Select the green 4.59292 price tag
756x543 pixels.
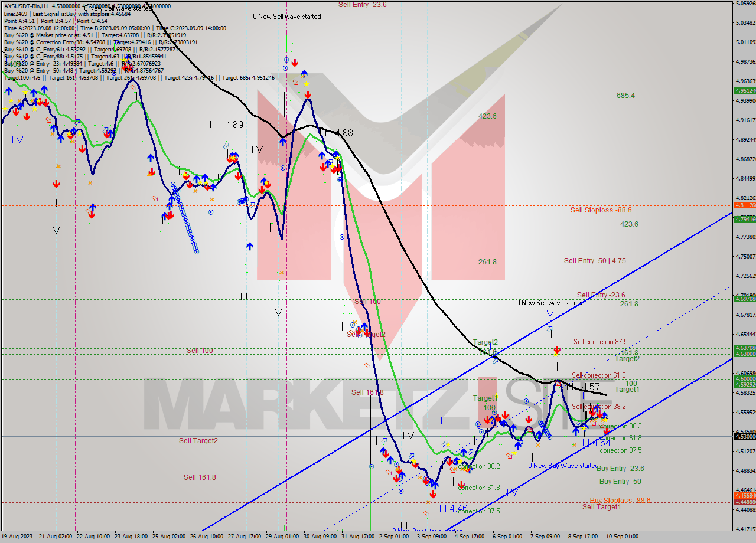pos(744,385)
